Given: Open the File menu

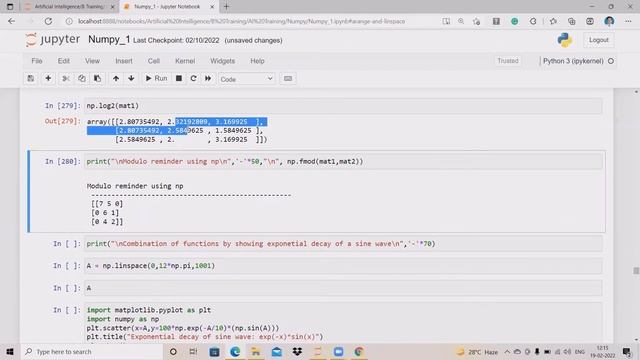Looking at the screenshot, I should (37, 61).
